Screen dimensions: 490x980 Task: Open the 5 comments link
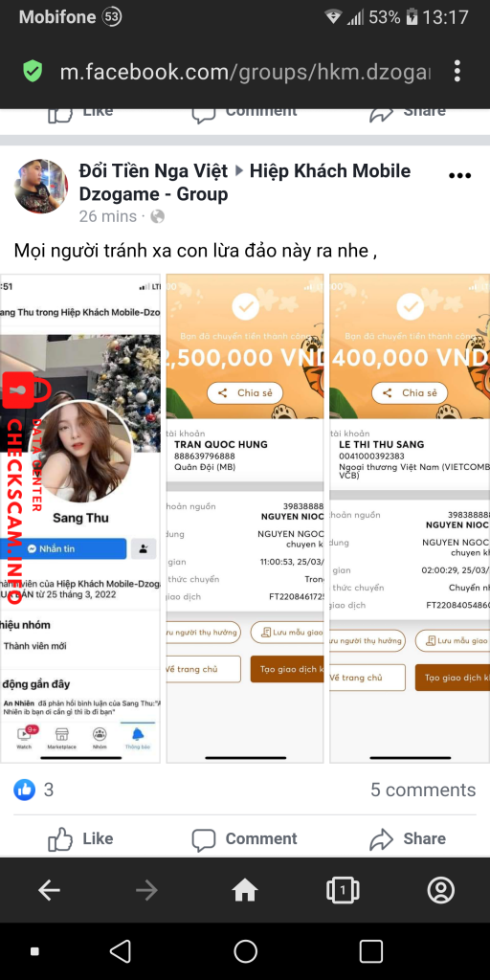tap(423, 790)
